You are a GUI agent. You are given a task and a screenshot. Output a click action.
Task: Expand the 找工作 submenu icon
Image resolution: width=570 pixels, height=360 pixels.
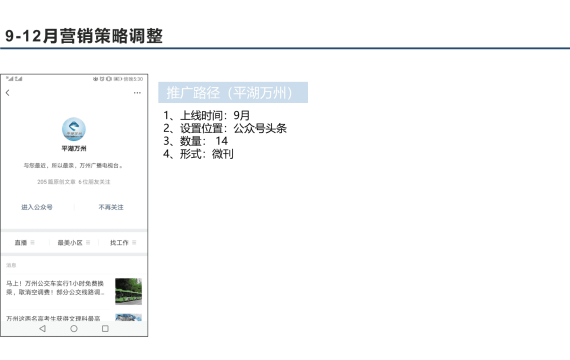pos(134,243)
